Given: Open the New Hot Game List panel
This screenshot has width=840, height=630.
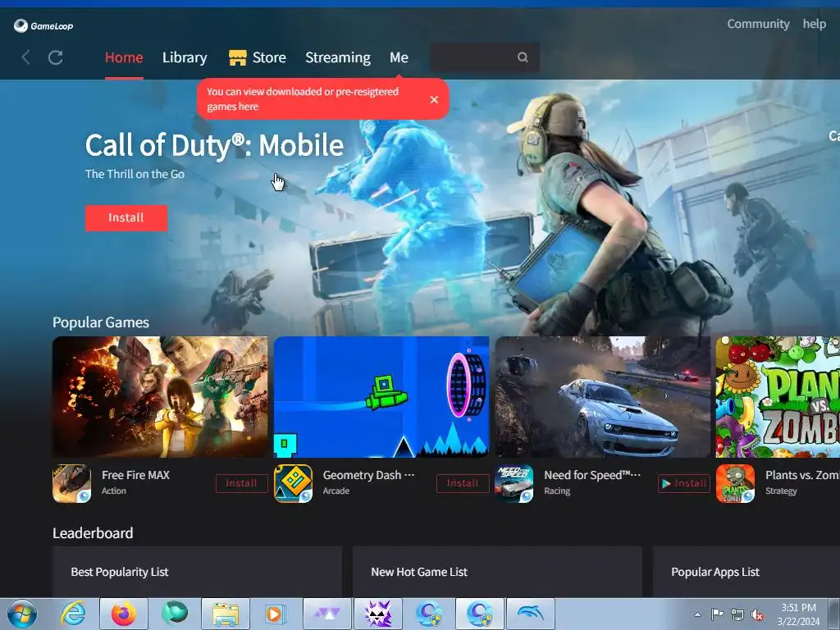Looking at the screenshot, I should coord(497,572).
